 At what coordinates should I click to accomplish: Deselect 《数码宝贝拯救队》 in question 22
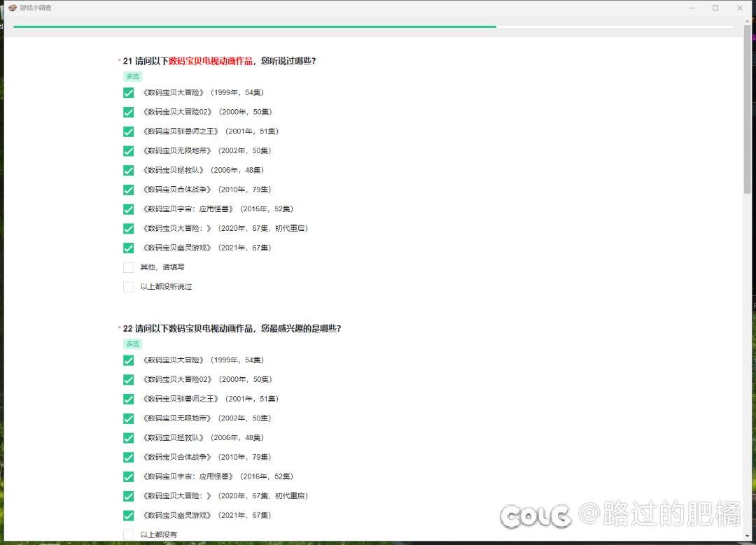(128, 438)
